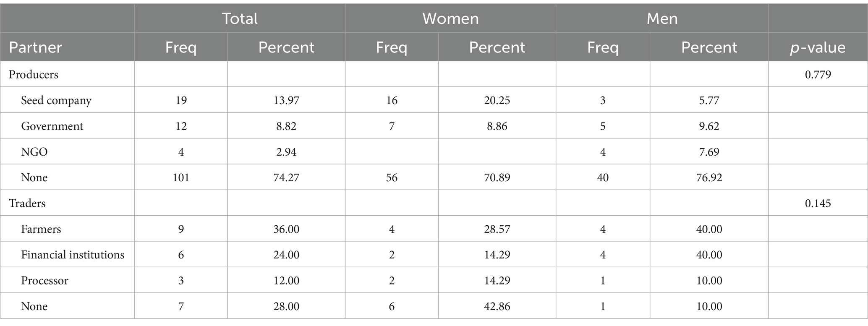
Task: Click the 0.145 p-value cell
Action: (x=818, y=203)
